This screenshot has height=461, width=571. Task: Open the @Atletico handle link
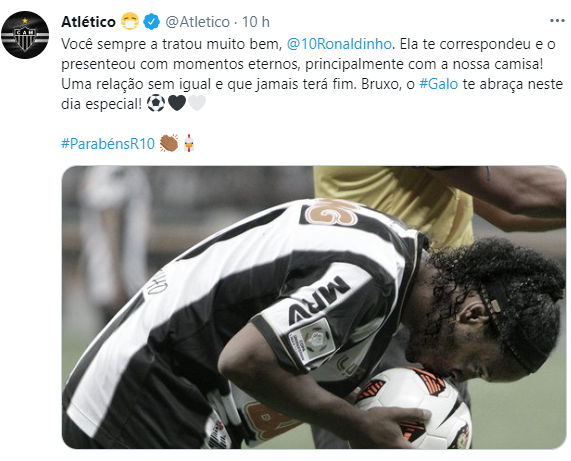click(x=198, y=22)
